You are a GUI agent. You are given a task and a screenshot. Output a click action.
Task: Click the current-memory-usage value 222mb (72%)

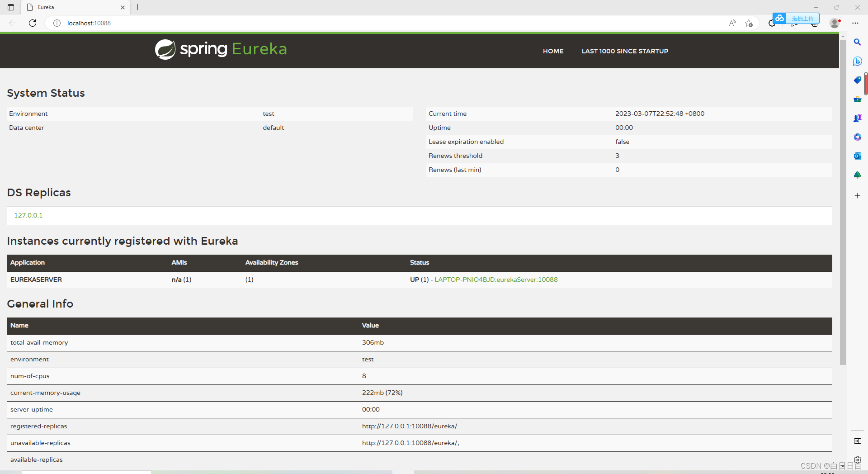382,393
